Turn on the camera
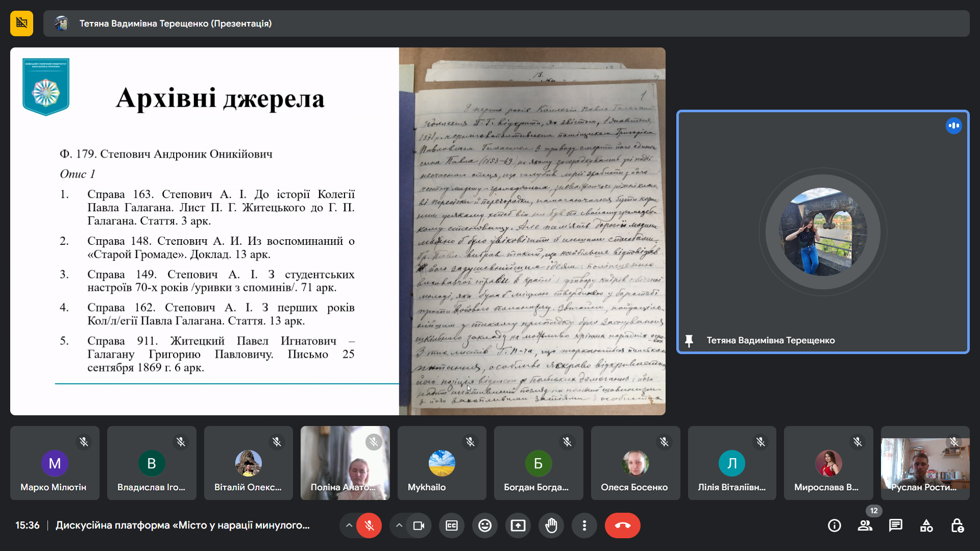This screenshot has height=551, width=980. point(419,525)
